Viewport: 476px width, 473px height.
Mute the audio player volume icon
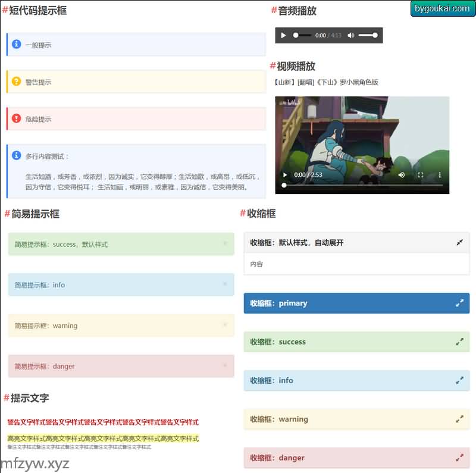350,36
